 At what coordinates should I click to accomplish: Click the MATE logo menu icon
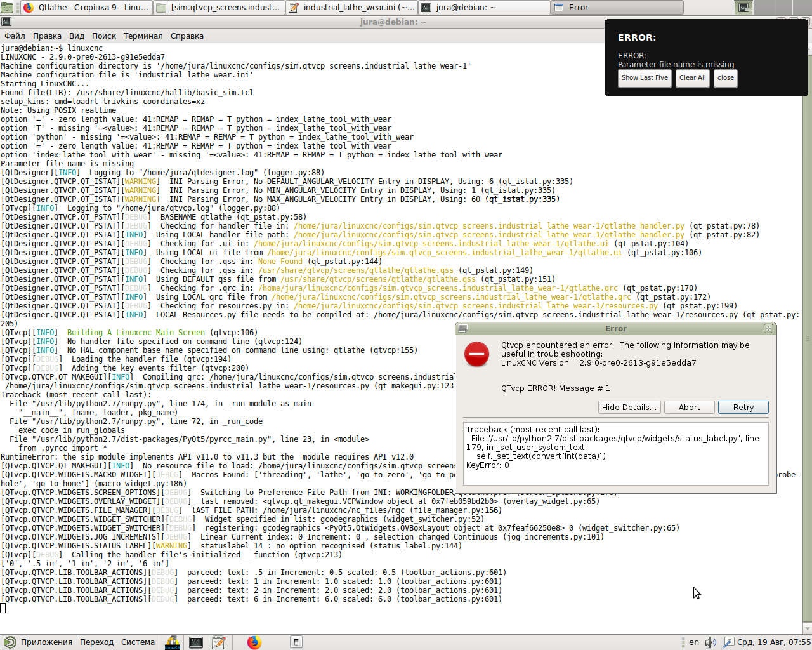pos(10,642)
